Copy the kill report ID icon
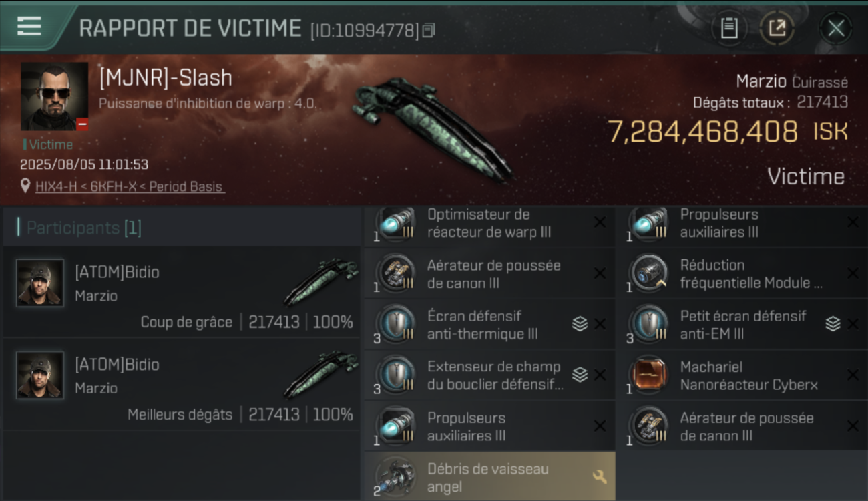 (429, 30)
